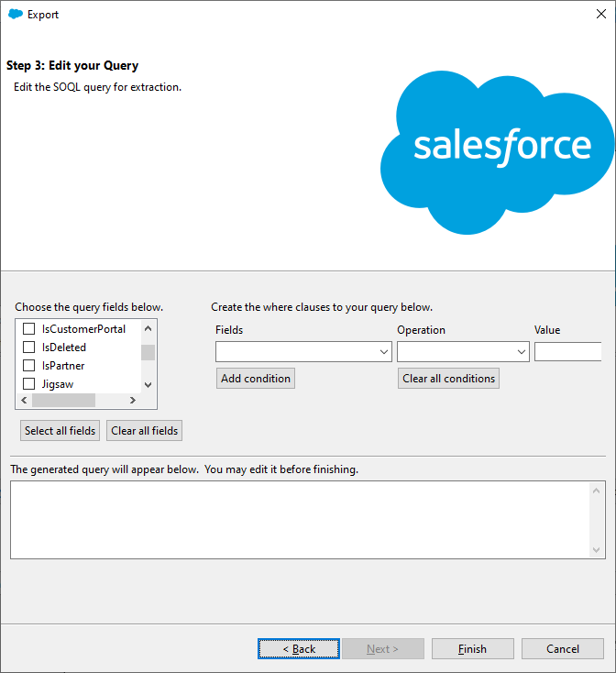This screenshot has width=616, height=673.
Task: Cancel the export wizard
Action: click(563, 648)
